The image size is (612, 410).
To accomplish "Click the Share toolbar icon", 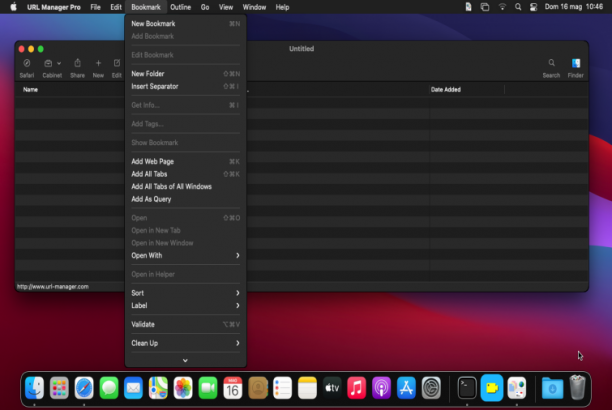I will click(77, 63).
